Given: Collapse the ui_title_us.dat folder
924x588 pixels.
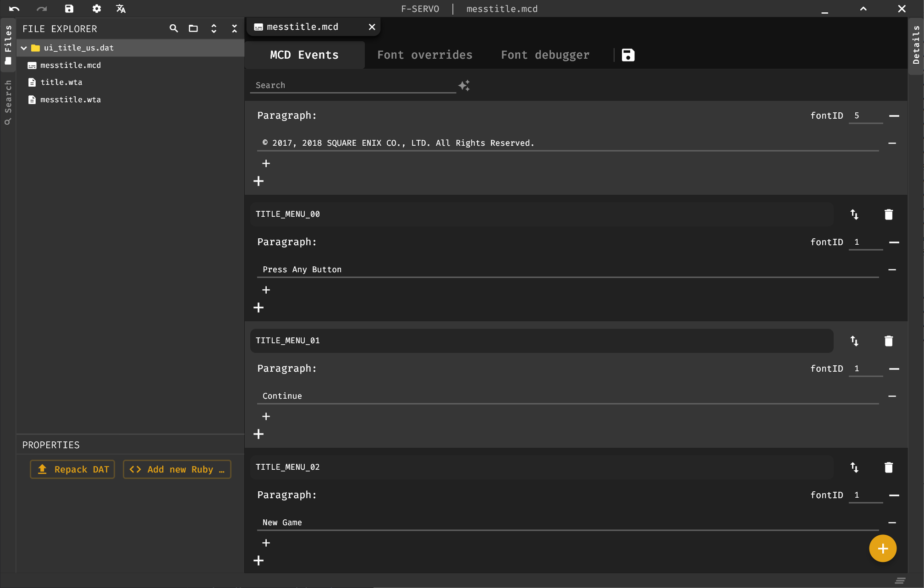Looking at the screenshot, I should click(x=24, y=48).
